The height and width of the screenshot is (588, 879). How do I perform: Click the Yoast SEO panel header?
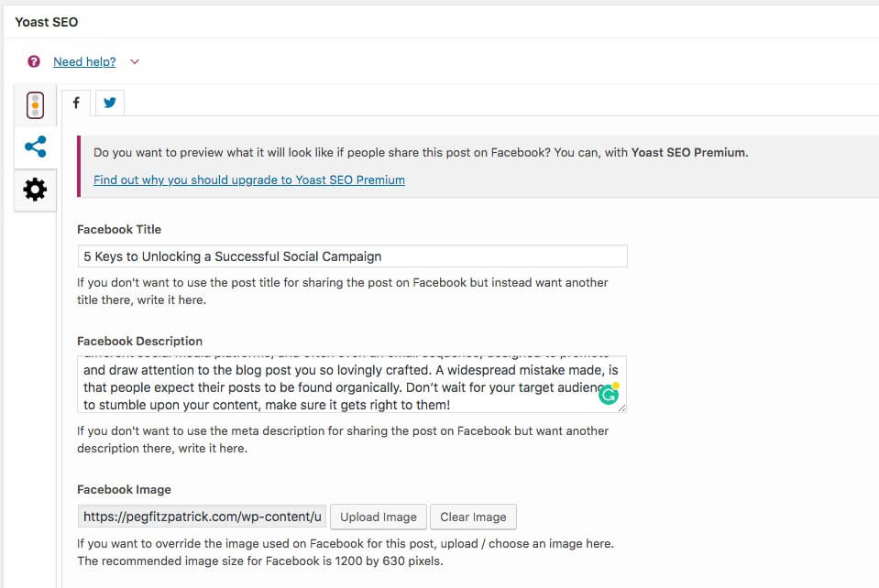click(47, 22)
